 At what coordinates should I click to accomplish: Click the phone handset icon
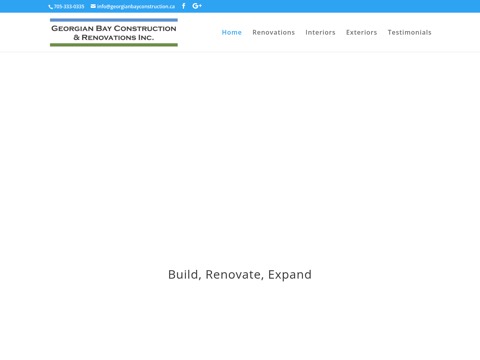coord(51,7)
